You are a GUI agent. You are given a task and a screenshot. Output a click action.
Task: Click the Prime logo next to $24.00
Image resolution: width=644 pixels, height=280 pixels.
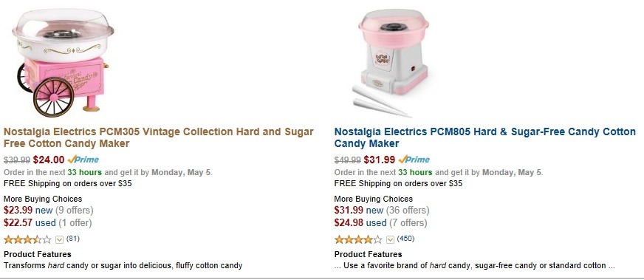[83, 160]
